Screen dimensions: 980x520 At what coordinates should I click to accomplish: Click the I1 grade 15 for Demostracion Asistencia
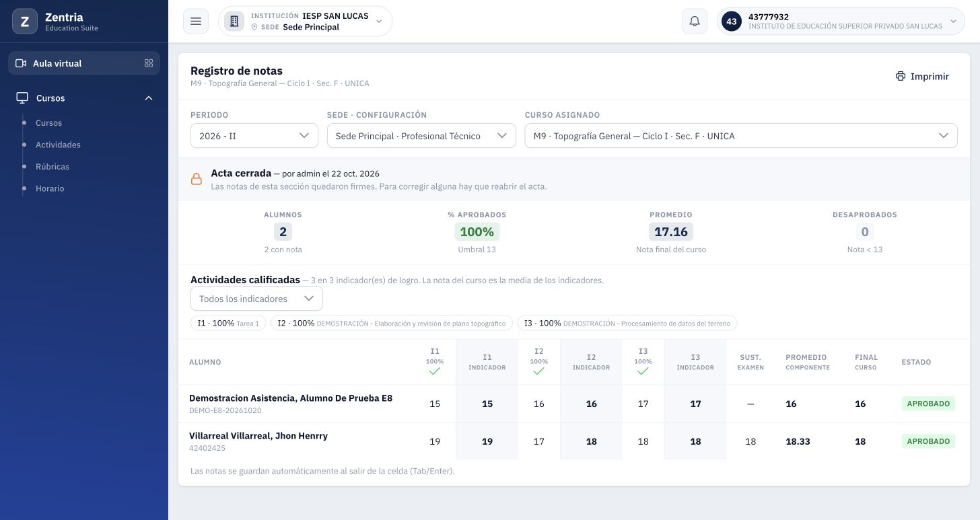click(435, 404)
